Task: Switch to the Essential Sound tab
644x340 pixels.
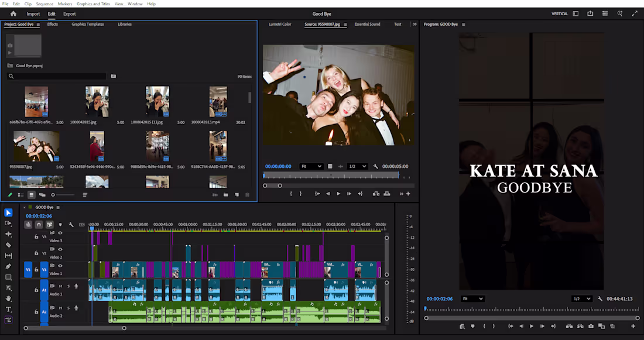Action: coord(367,24)
